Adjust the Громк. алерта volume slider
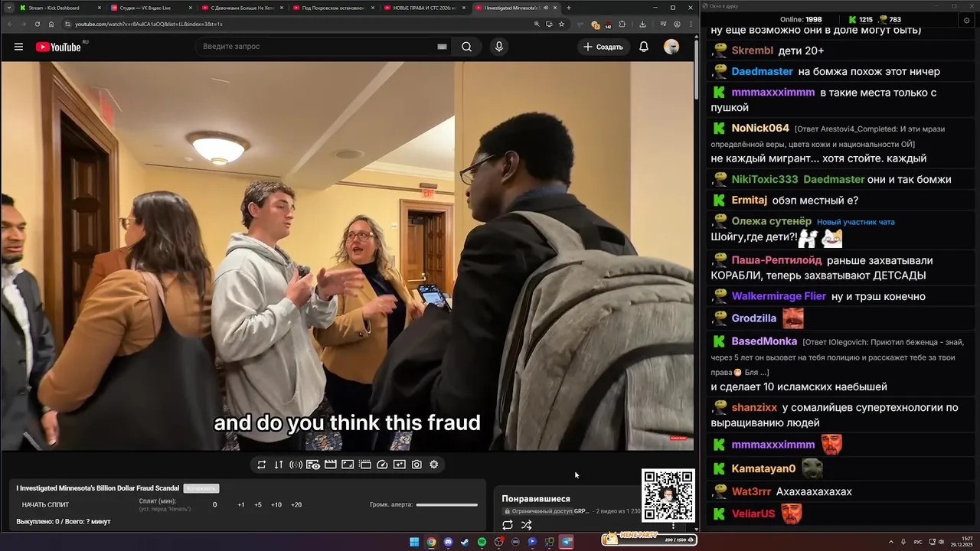Image resolution: width=980 pixels, height=551 pixels. tap(446, 504)
